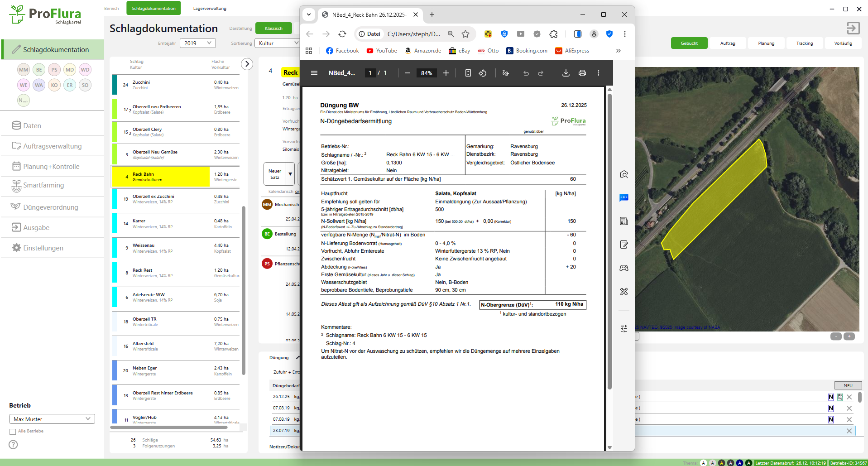Viewport: 868px width, 466px height.
Task: Reload the browser page
Action: 342,34
